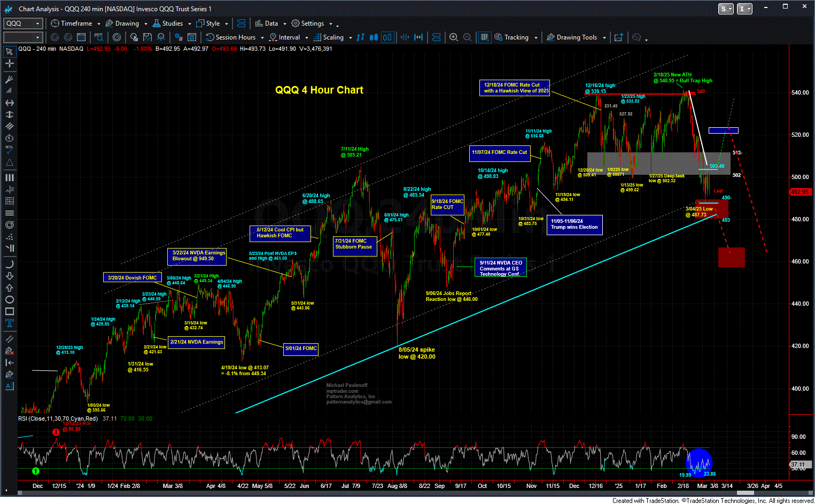
Task: Click the 2/21/24 NVDA Earnings annotation box
Action: (197, 342)
